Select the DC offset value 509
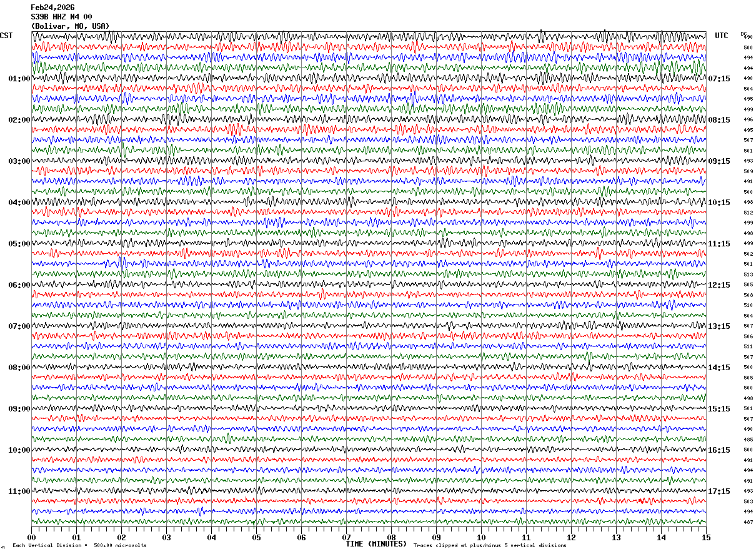This screenshot has height=554, width=756. (748, 171)
